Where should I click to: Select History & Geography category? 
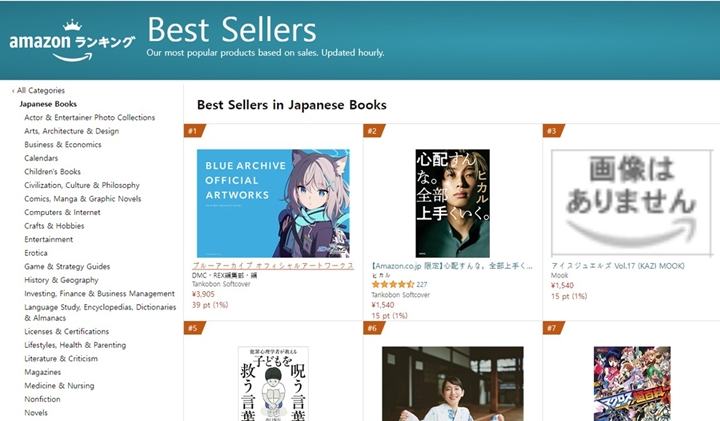(x=61, y=280)
